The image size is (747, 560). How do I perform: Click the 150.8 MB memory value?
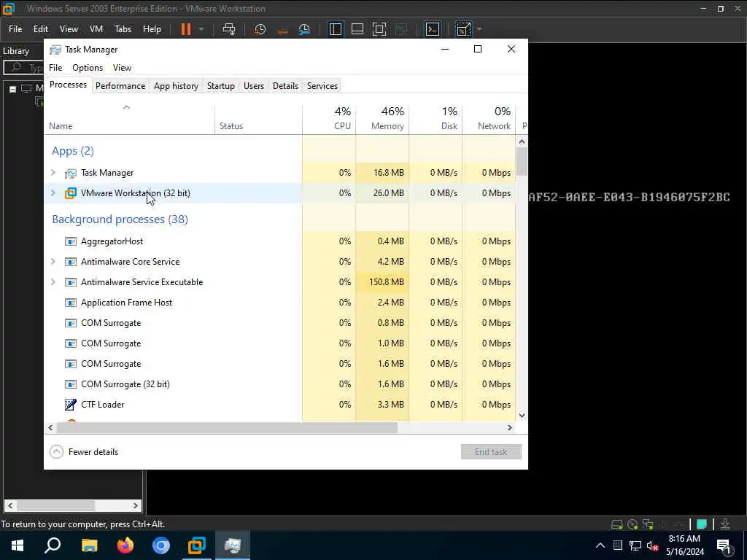point(387,282)
